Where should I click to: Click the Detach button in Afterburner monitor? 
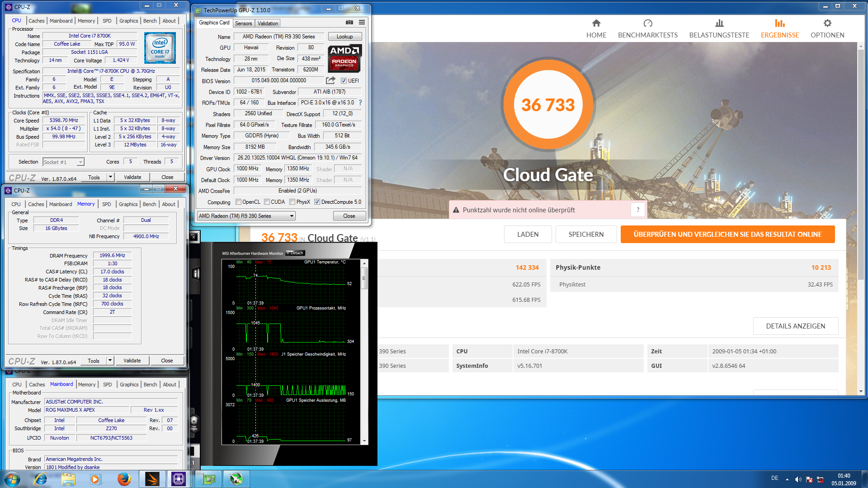[296, 253]
